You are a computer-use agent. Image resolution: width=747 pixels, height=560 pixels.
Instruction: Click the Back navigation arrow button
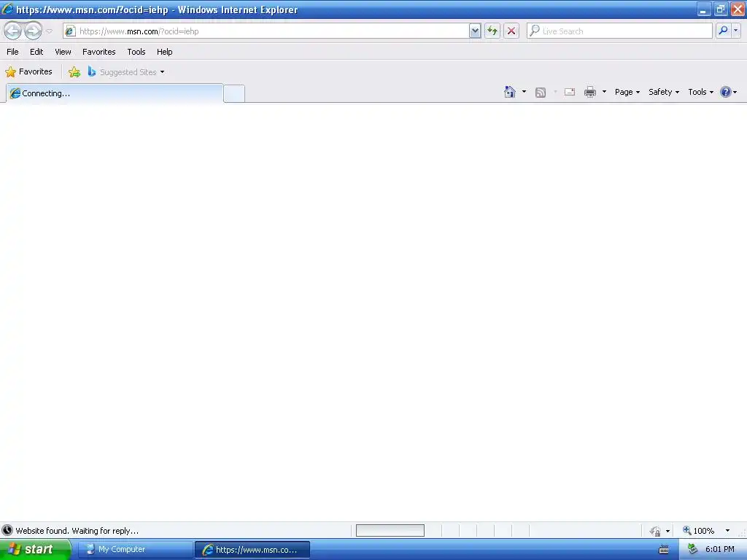[x=13, y=31]
